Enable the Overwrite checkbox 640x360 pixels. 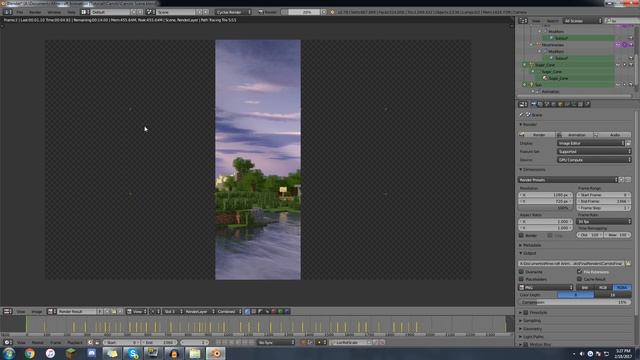[x=521, y=272]
